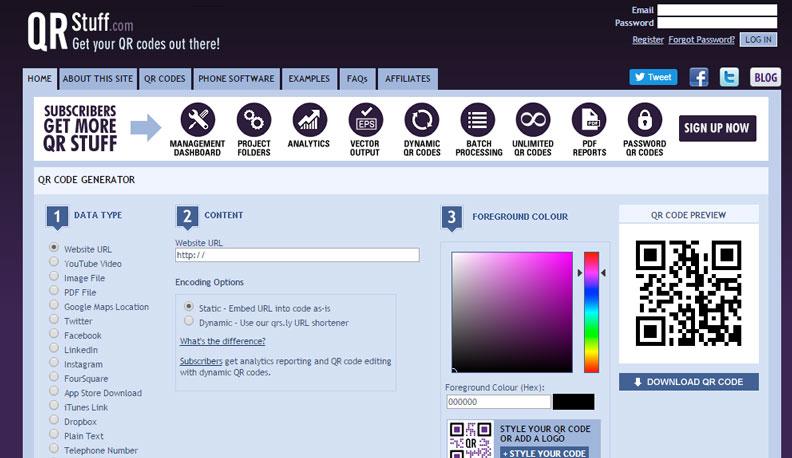792x458 pixels.
Task: Click the BLOG icon button
Action: point(765,77)
